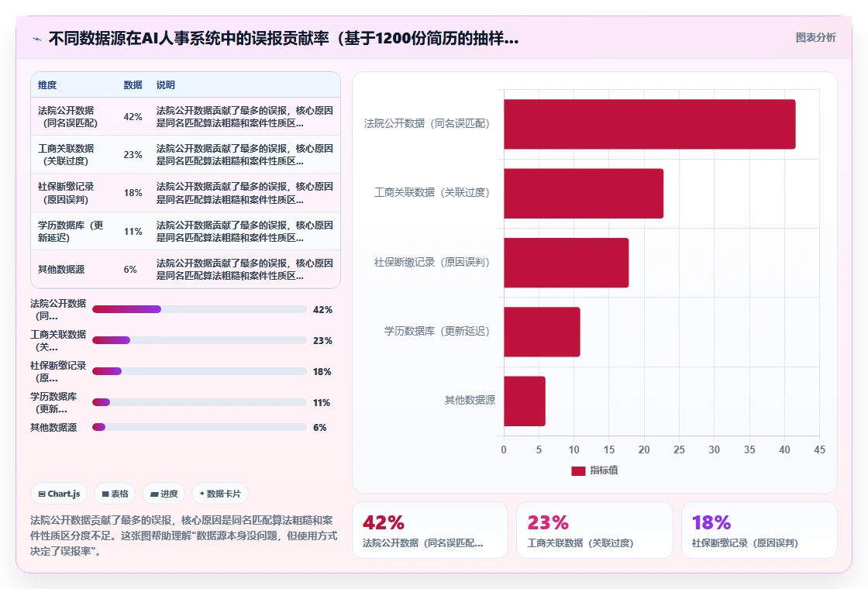
Task: Click the 维度 column header
Action: (x=47, y=84)
